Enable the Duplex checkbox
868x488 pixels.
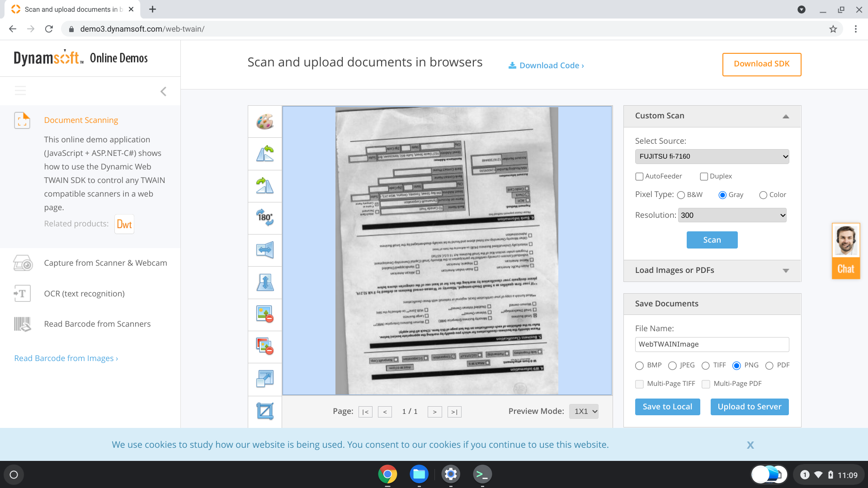[x=704, y=176]
